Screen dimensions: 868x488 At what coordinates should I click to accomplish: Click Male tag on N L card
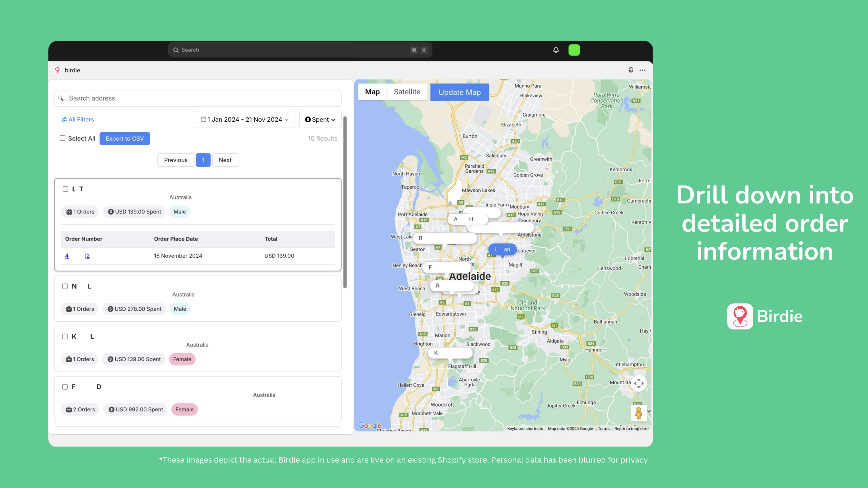pos(180,309)
